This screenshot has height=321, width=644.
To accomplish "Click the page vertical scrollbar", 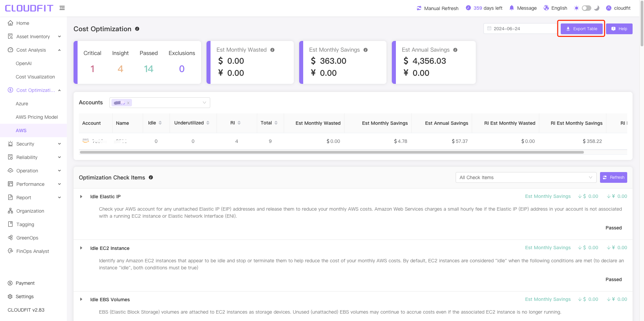I will pyautogui.click(x=642, y=23).
